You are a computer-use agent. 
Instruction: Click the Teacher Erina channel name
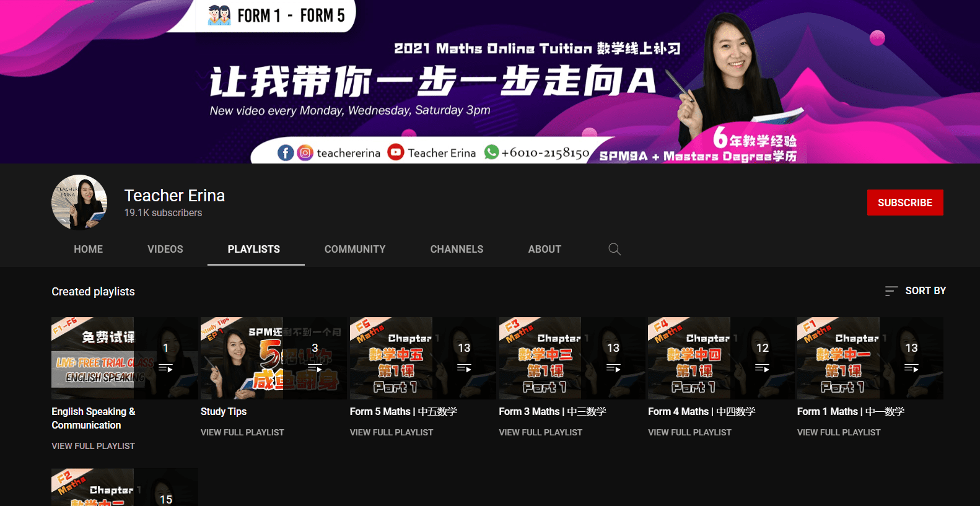(175, 196)
